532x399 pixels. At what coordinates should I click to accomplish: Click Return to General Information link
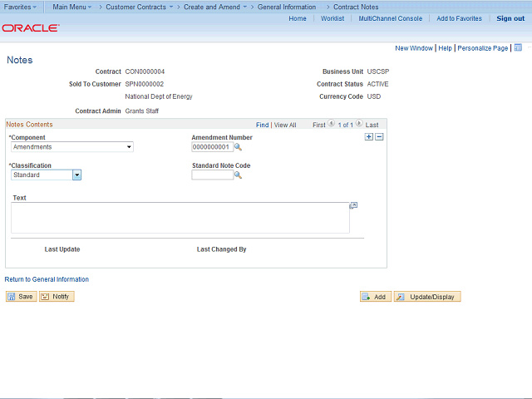(x=47, y=279)
